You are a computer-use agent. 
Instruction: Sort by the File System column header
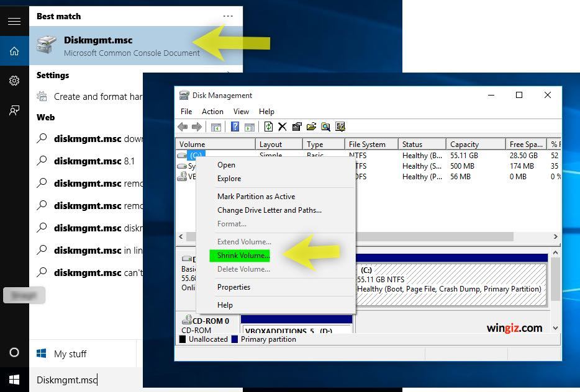pyautogui.click(x=371, y=144)
